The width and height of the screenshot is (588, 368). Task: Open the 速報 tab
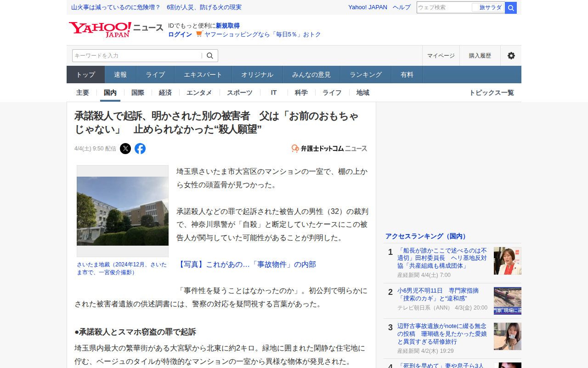120,75
